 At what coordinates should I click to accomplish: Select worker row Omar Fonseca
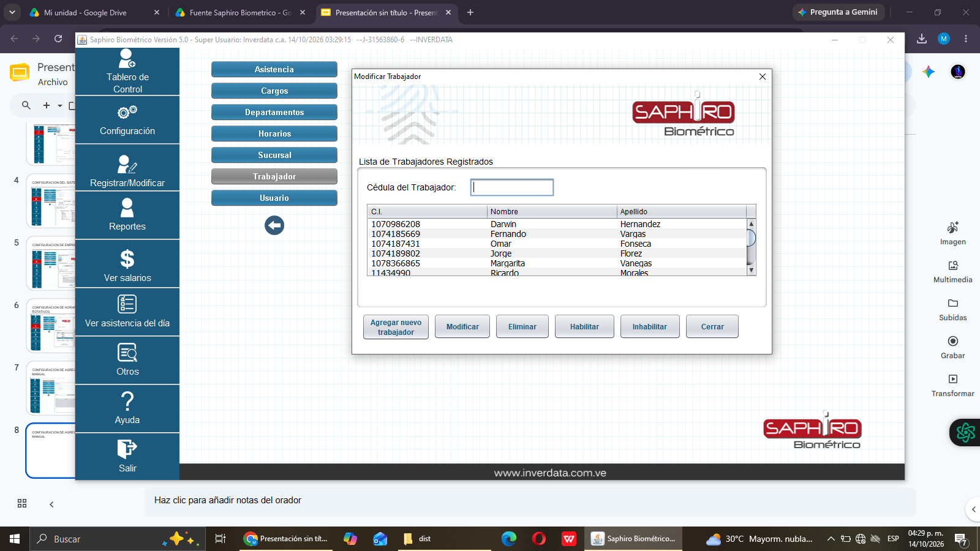[x=557, y=244]
